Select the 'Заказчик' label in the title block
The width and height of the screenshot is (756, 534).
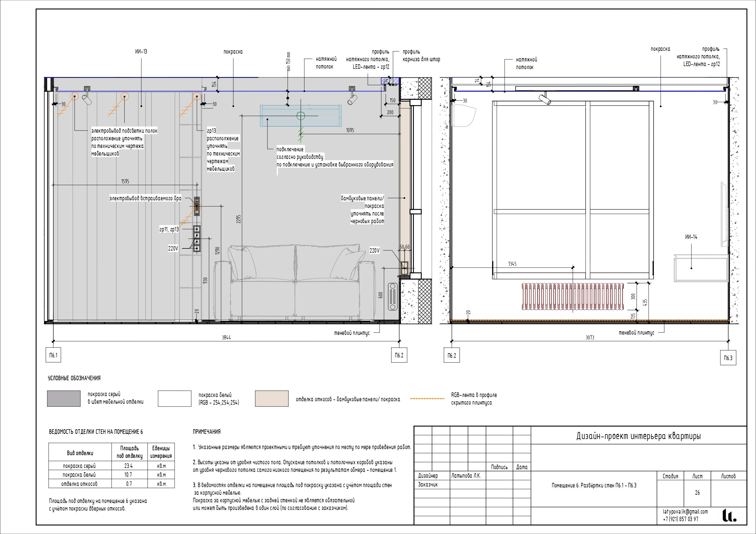[428, 484]
